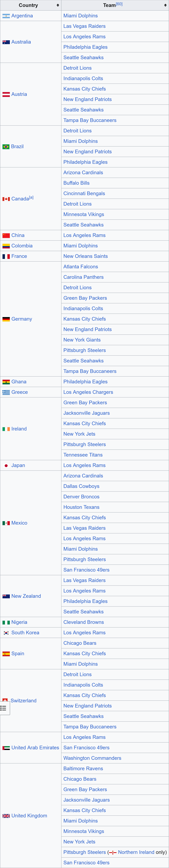Click the Argentina flag icon
This screenshot has width=169, height=868.
tap(6, 16)
